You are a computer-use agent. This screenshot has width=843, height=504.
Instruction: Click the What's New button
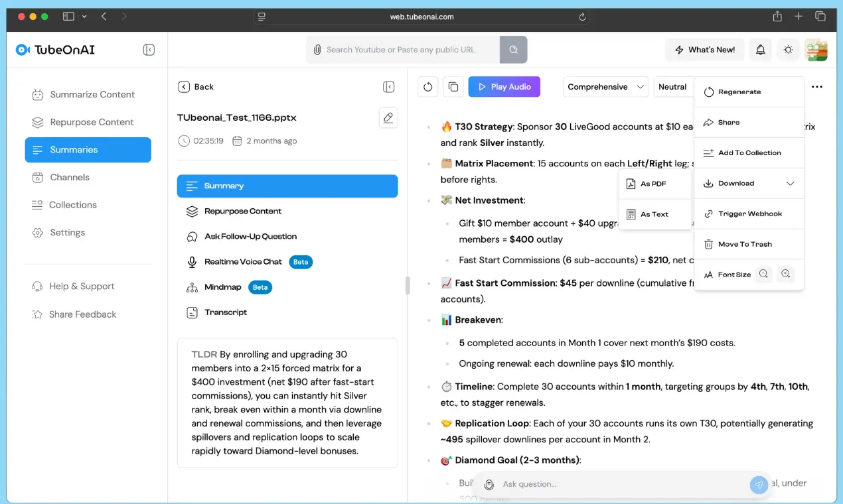[705, 50]
